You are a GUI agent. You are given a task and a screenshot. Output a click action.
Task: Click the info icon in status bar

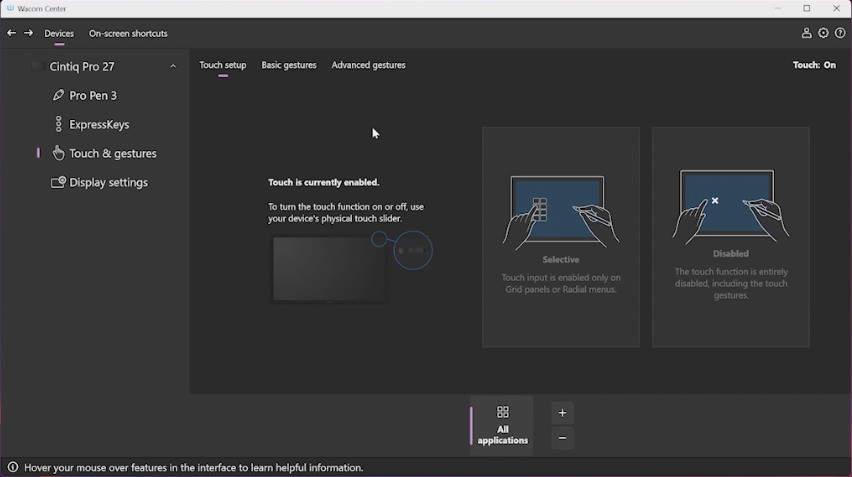click(x=12, y=467)
